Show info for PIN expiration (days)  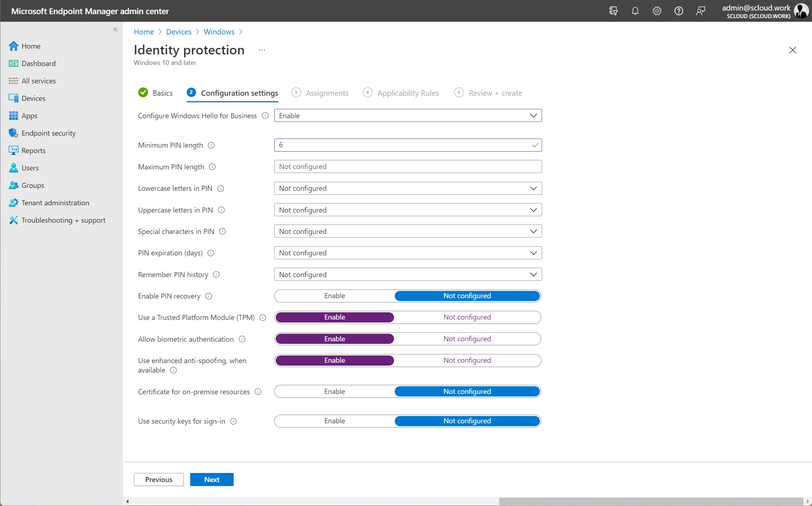tap(211, 253)
